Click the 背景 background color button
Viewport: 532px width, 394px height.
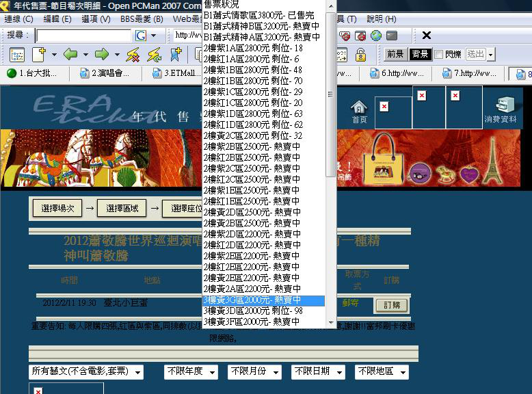420,54
